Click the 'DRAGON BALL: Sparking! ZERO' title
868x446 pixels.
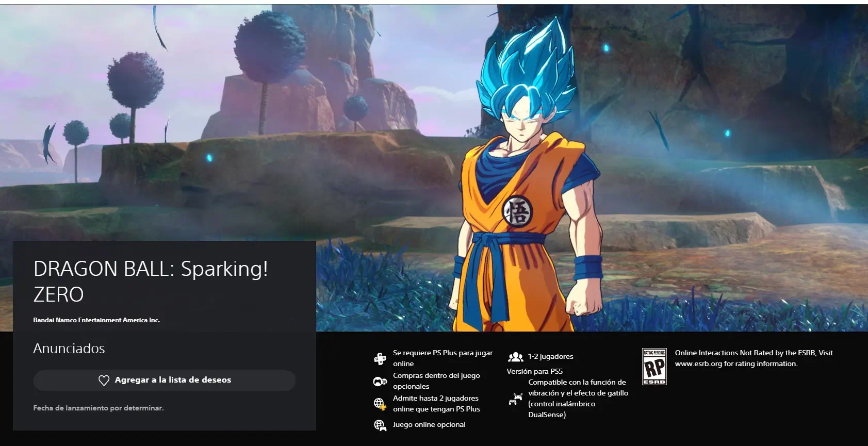point(151,282)
